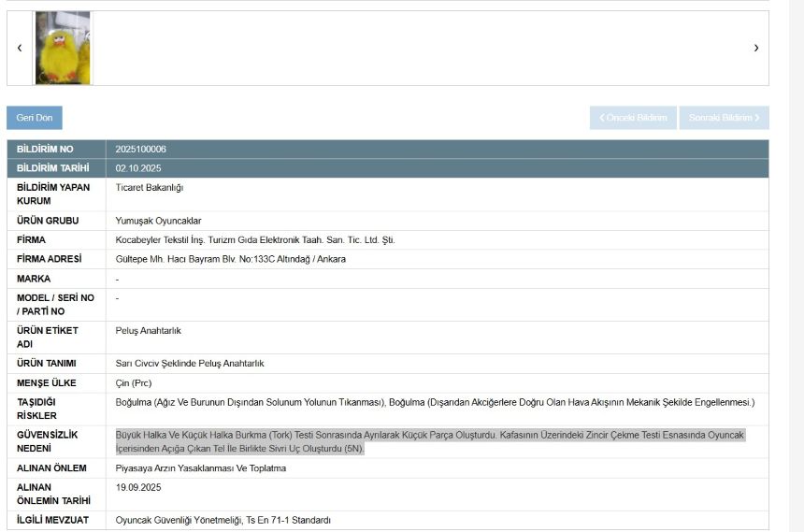Click the right carousel arrow
Image resolution: width=804 pixels, height=532 pixels.
click(x=755, y=48)
